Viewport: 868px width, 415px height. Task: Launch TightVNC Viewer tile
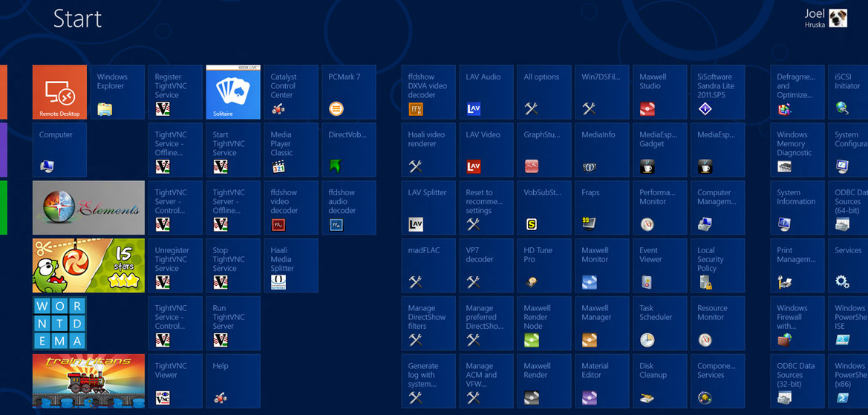pyautogui.click(x=175, y=382)
